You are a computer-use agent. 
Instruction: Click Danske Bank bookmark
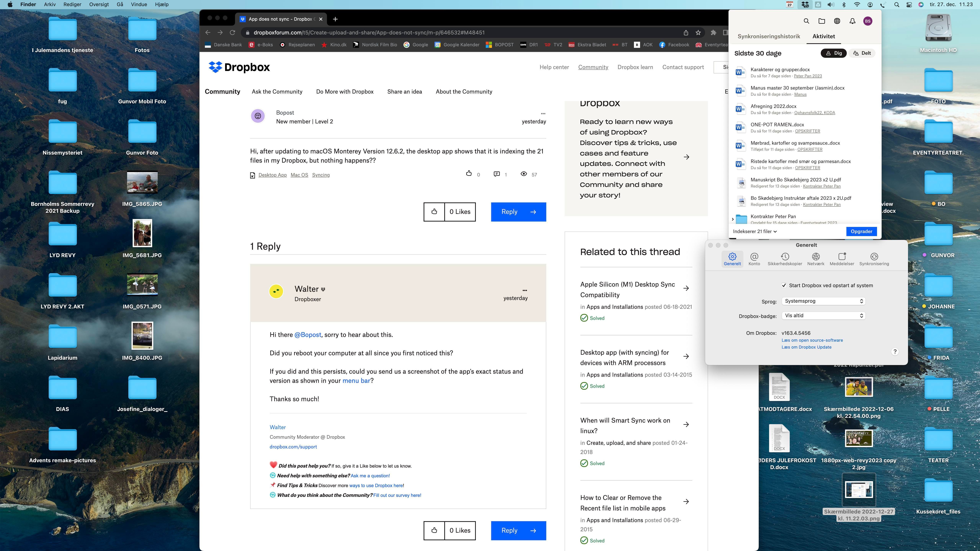point(223,45)
